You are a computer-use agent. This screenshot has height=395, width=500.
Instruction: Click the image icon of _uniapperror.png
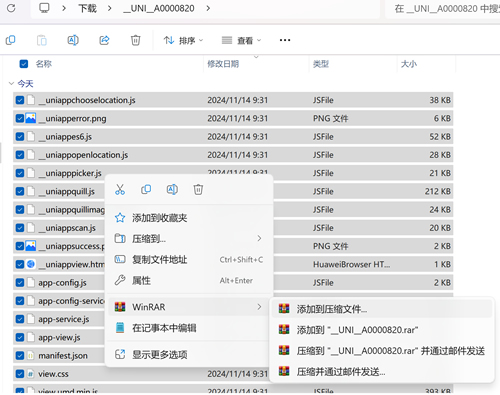[x=31, y=118]
